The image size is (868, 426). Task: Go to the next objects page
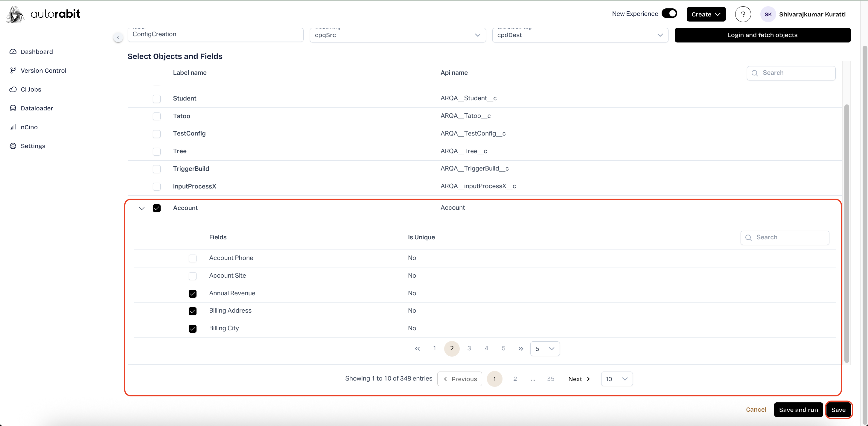579,379
